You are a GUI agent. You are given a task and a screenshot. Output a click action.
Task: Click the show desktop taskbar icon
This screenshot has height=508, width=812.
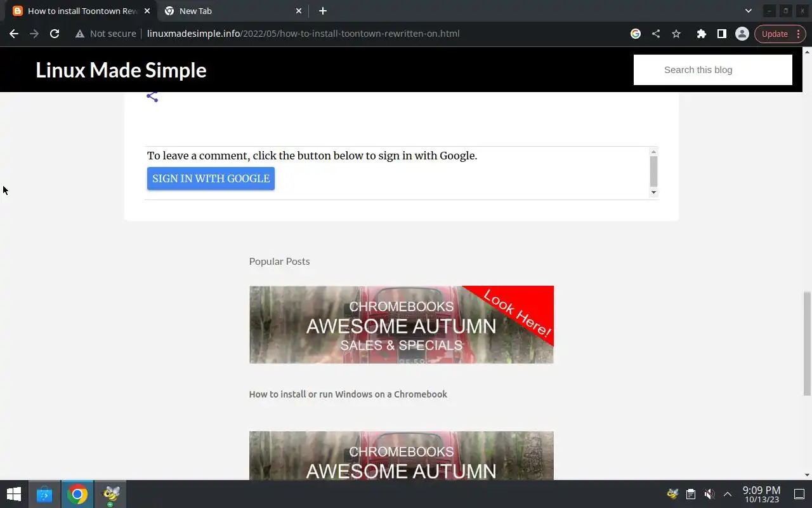799,494
